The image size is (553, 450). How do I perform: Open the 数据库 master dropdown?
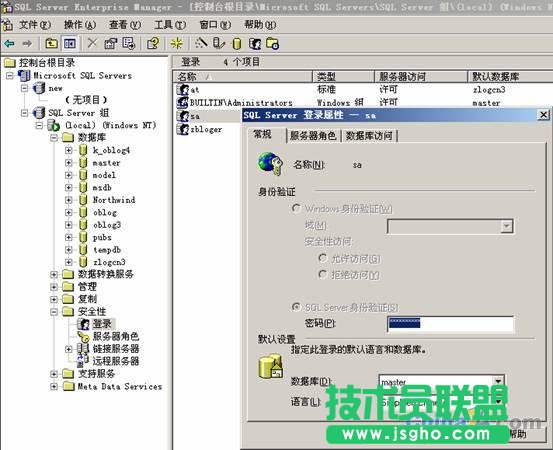pos(498,381)
